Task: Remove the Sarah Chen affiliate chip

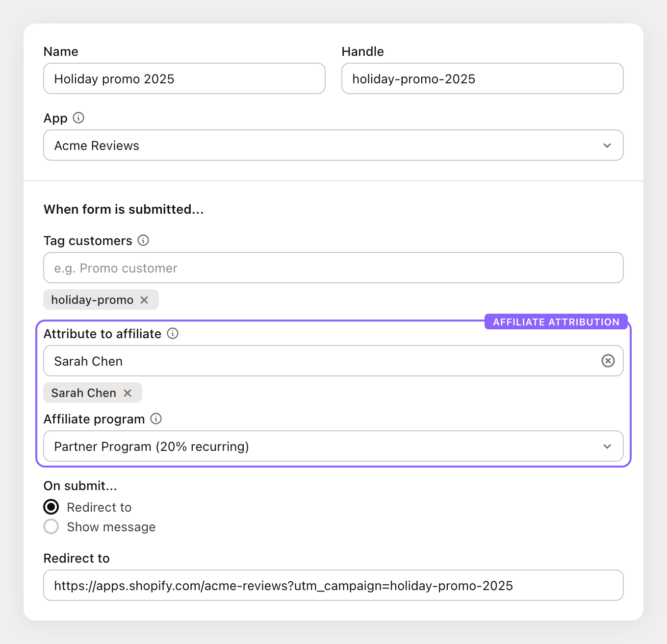Action: click(x=127, y=393)
